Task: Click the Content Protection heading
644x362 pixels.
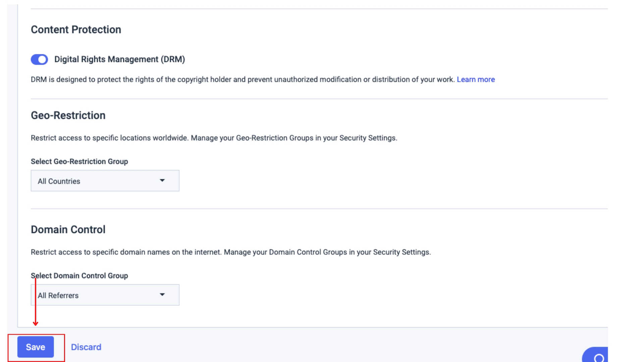Action: [x=76, y=29]
